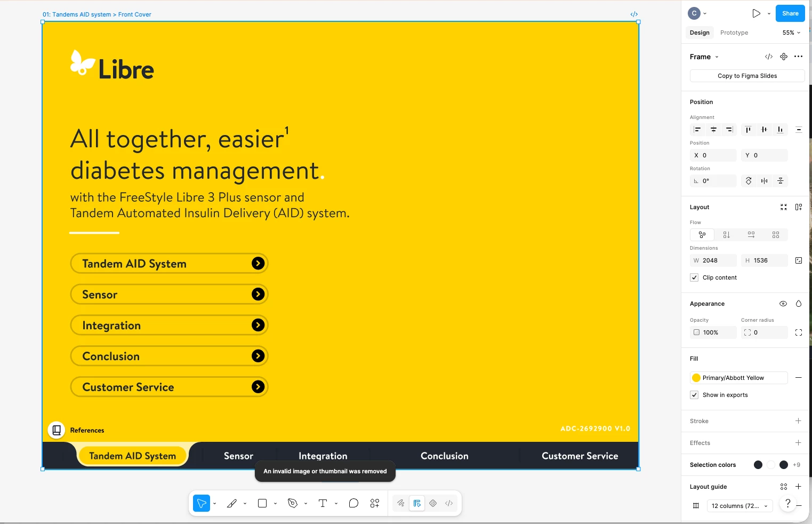812x524 pixels.
Task: Open the Actions menu in bottom toolbar
Action: [x=375, y=503]
